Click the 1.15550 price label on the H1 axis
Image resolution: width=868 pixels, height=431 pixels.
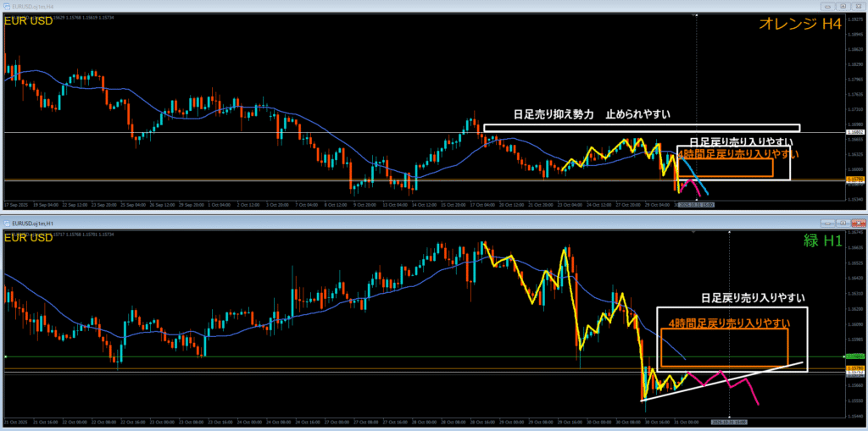tap(855, 400)
